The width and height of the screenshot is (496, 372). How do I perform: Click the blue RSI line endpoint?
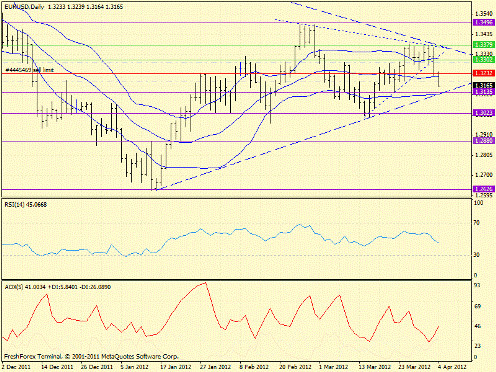point(438,242)
